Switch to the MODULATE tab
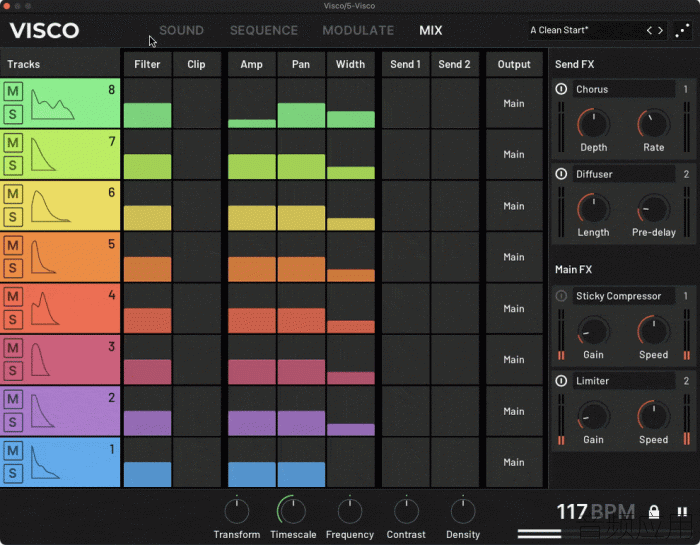This screenshot has width=700, height=545. (x=358, y=30)
